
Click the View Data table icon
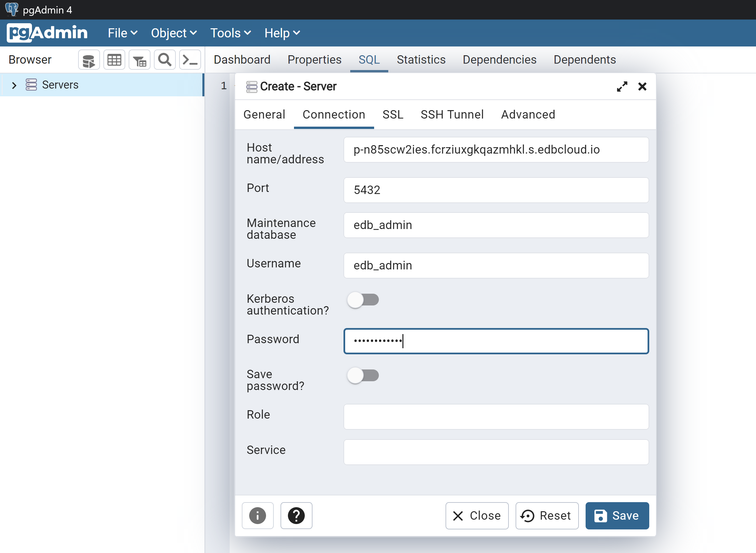tap(114, 60)
